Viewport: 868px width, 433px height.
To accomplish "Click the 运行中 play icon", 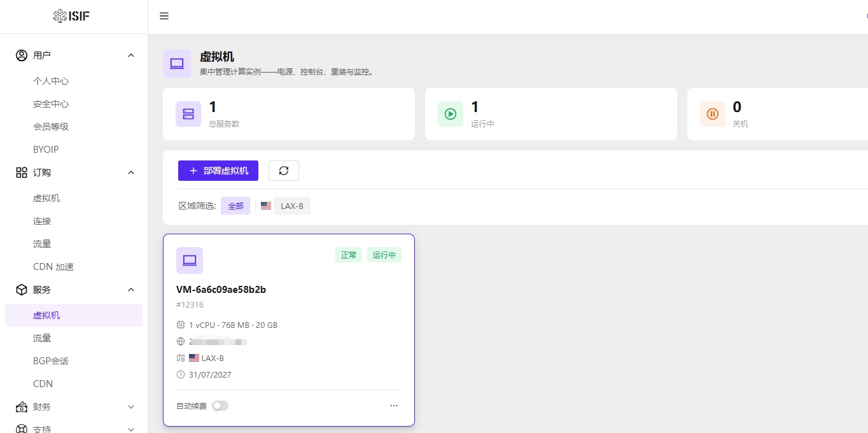I will point(451,114).
